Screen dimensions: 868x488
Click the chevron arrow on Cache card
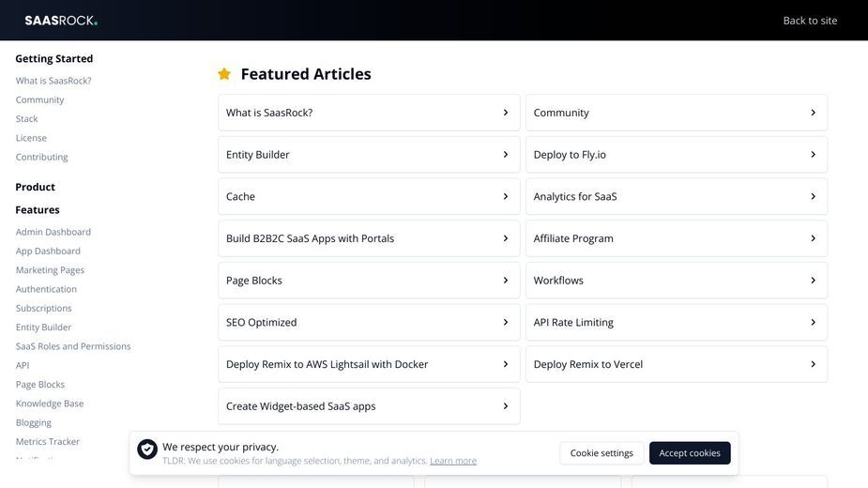pyautogui.click(x=506, y=197)
